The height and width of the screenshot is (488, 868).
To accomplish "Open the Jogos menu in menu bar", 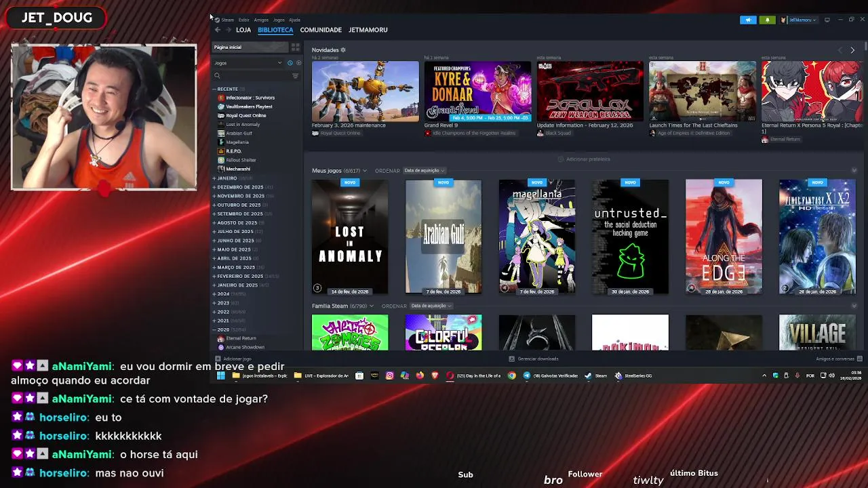I will [x=279, y=20].
